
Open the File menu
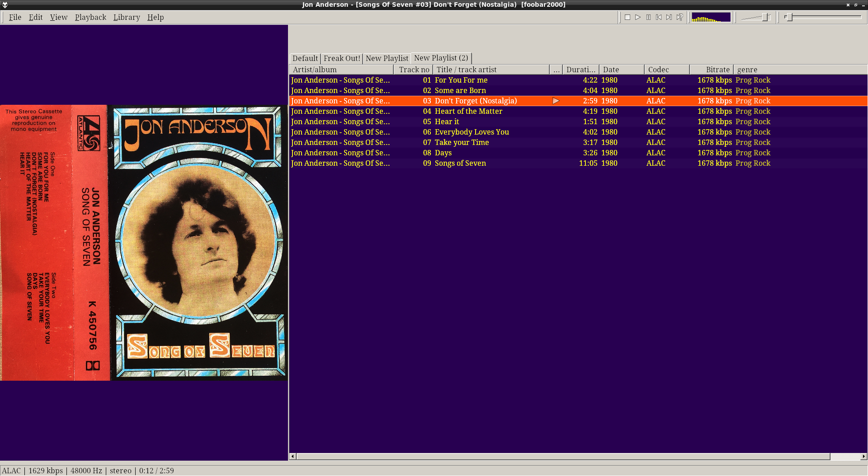[x=15, y=17]
